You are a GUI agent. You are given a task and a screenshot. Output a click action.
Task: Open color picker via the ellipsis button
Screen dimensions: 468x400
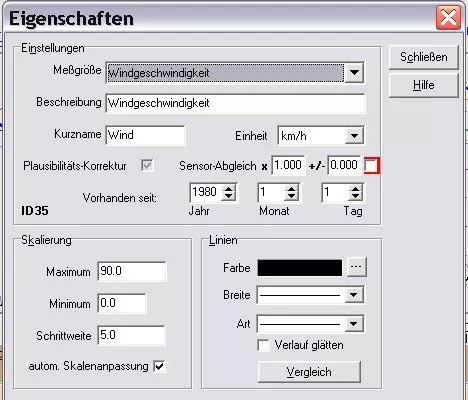tap(356, 267)
